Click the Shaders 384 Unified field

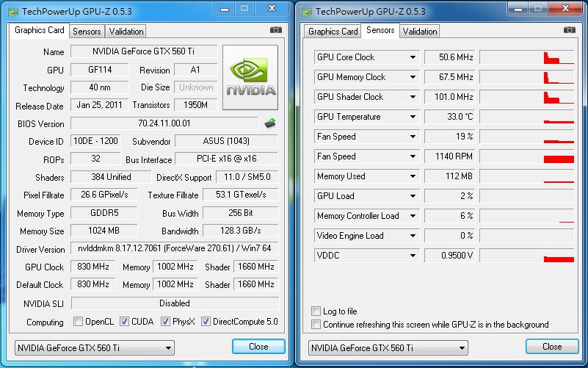pos(111,177)
